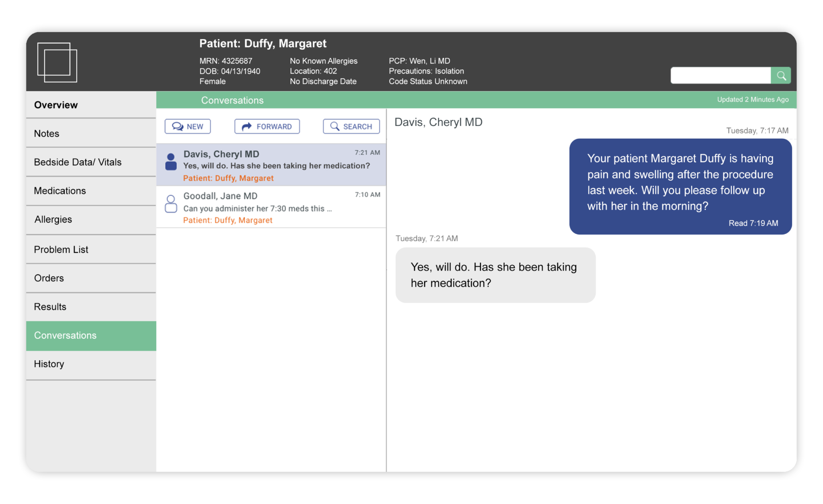Click the DOB: 04/13/1940 text
Viewport: 823px width, 504px height.
click(230, 71)
